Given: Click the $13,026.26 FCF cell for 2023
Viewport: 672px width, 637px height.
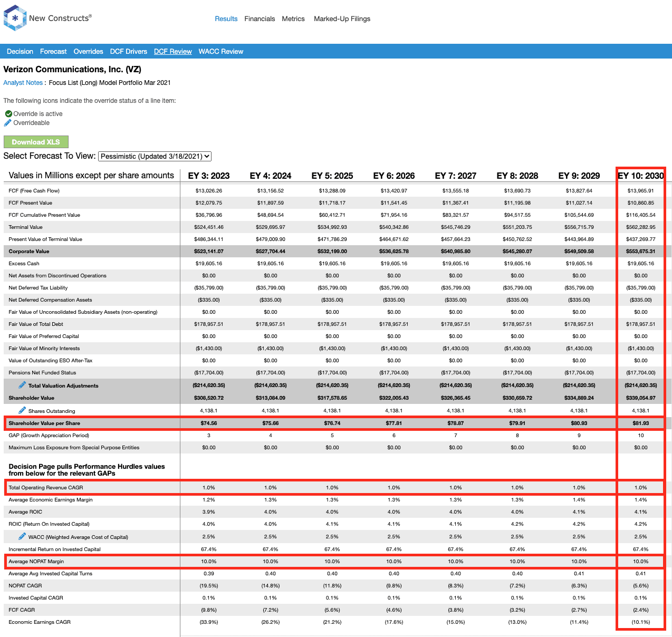Looking at the screenshot, I should pos(209,191).
